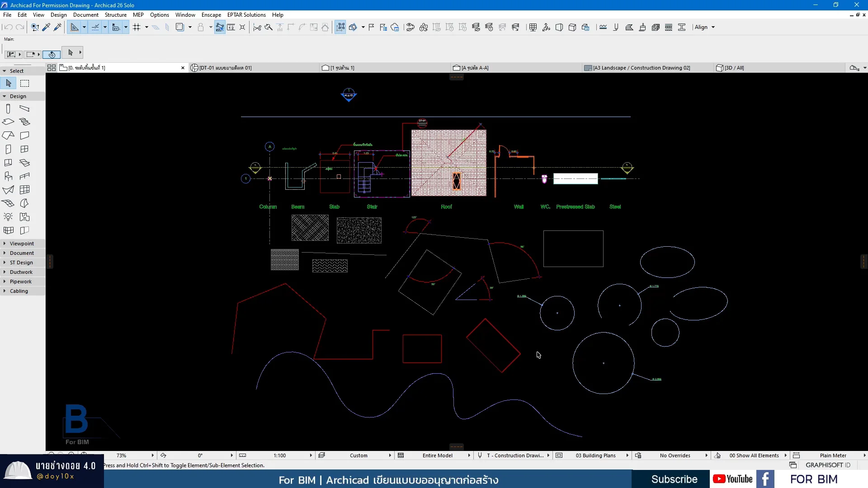This screenshot has width=868, height=488.
Task: Collapse the Design tool section
Action: tap(5, 96)
